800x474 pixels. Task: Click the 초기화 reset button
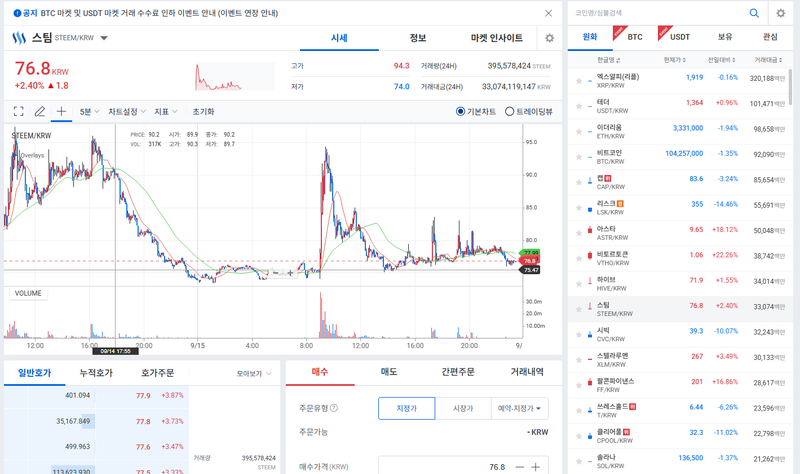click(203, 111)
